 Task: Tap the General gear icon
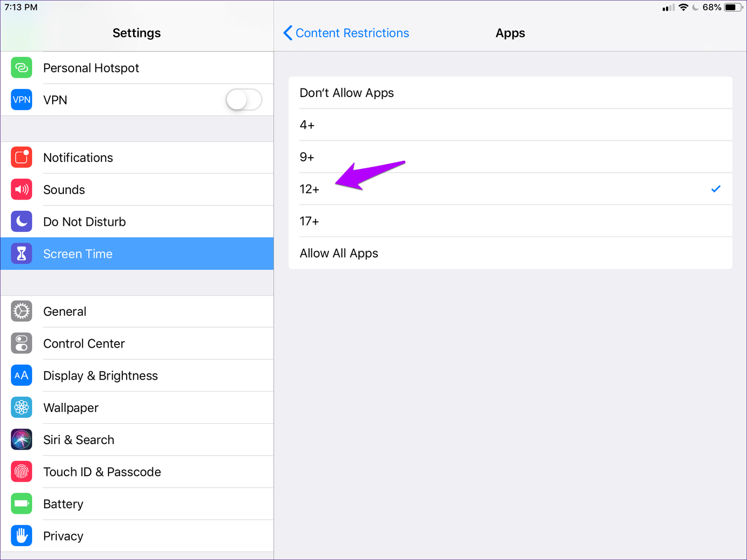[x=21, y=312]
